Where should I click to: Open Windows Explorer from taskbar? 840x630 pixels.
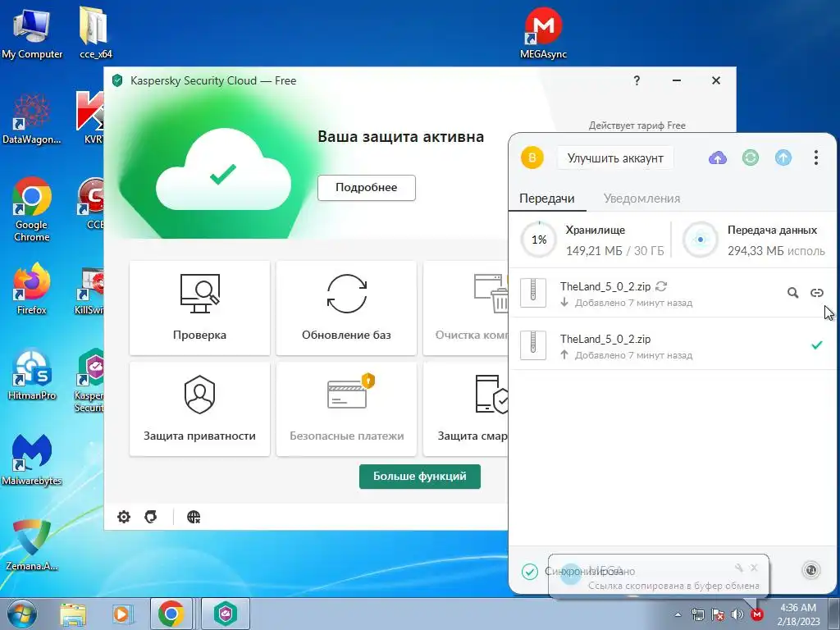tap(73, 614)
